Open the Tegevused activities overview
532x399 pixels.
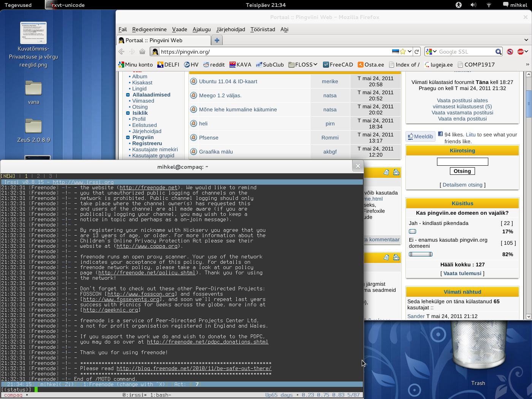click(18, 5)
